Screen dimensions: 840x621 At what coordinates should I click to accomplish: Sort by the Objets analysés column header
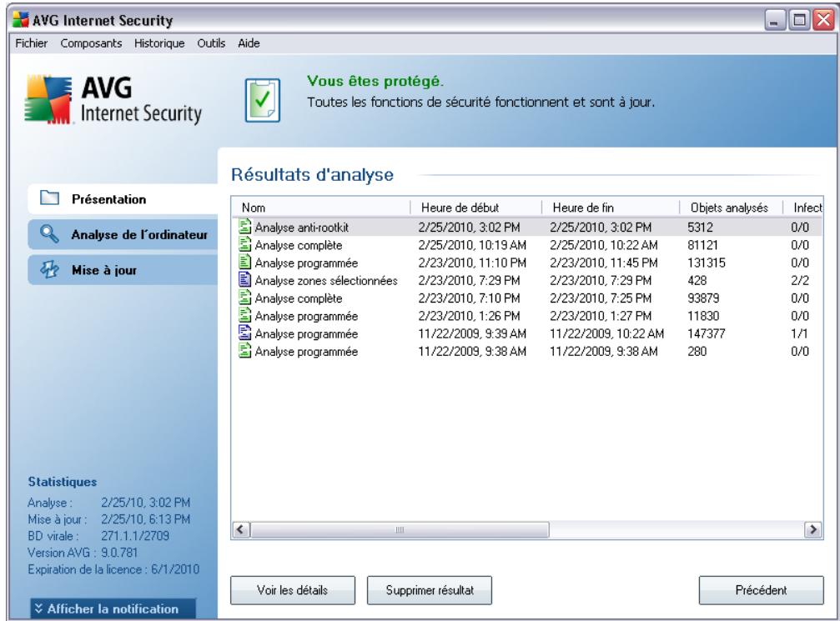731,208
